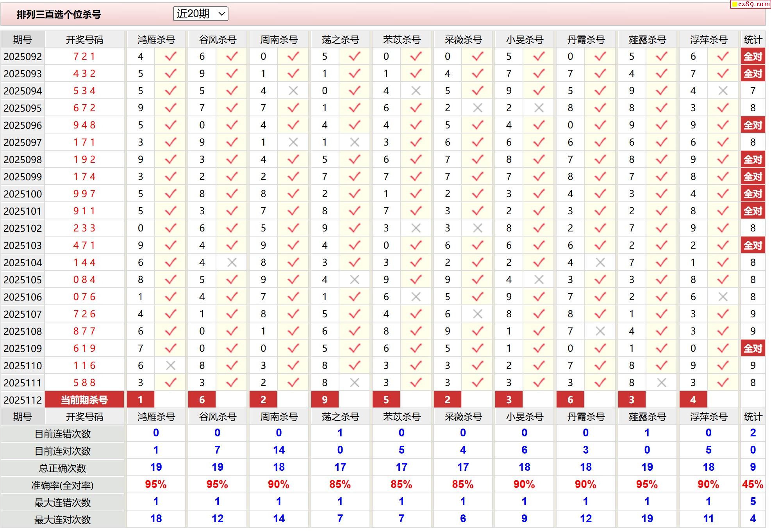The image size is (771, 532).
Task: Click the top 丹霞杀号 column header
Action: coord(586,40)
